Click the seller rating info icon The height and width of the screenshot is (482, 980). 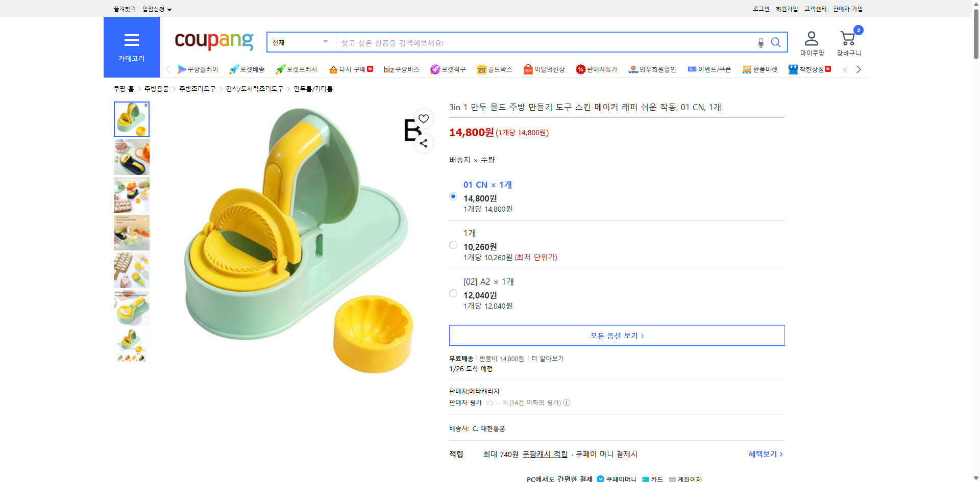click(567, 402)
